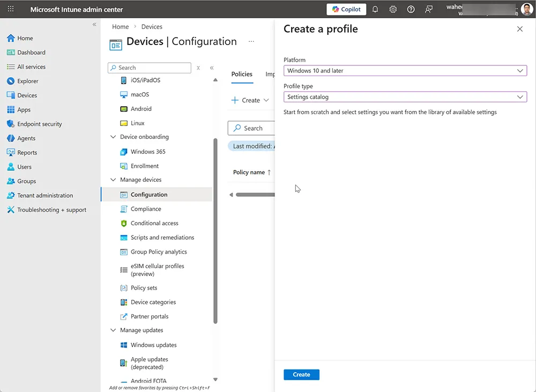The image size is (536, 392).
Task: Select Explorer in the left navigation
Action: pyautogui.click(x=27, y=80)
